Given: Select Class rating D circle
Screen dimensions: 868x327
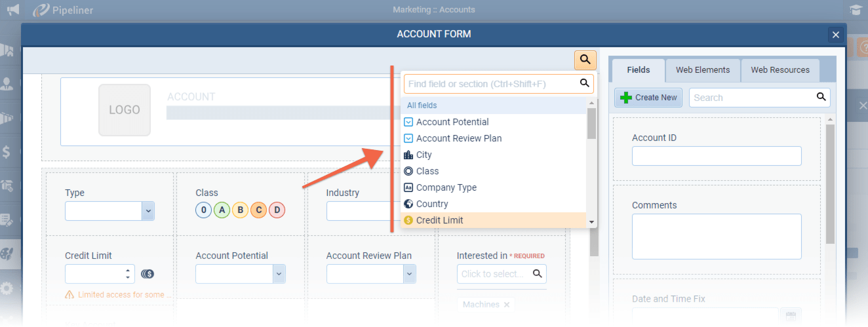Looking at the screenshot, I should coord(277,210).
